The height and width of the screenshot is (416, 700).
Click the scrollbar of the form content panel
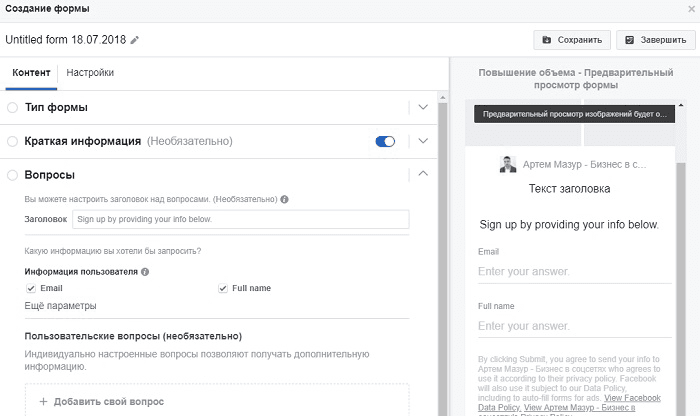point(442,259)
